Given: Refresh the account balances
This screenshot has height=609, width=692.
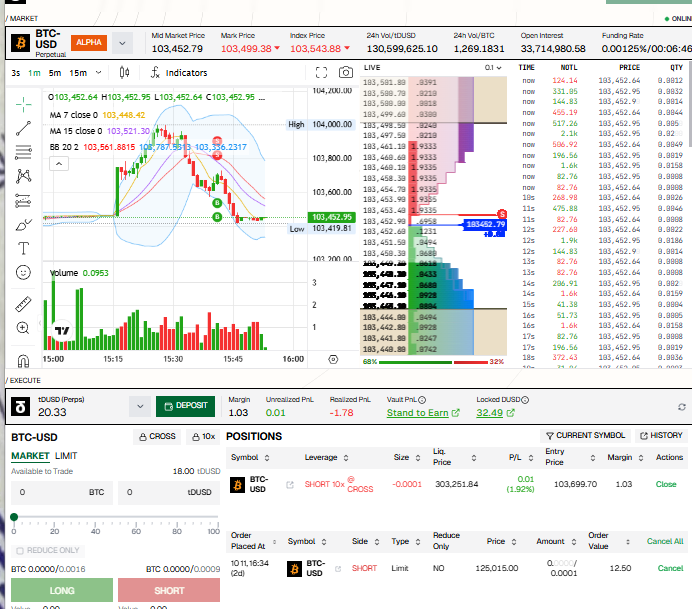Looking at the screenshot, I should [x=682, y=407].
